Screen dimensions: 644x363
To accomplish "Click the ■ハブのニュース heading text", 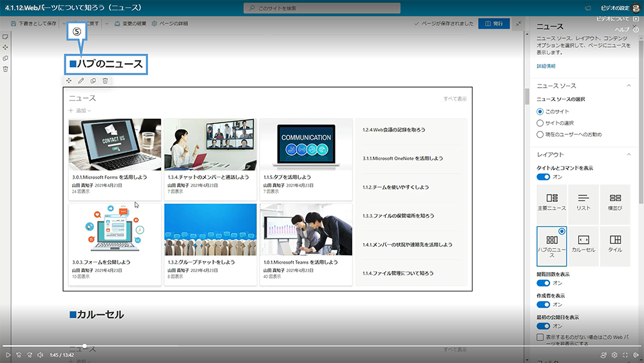I will point(106,64).
